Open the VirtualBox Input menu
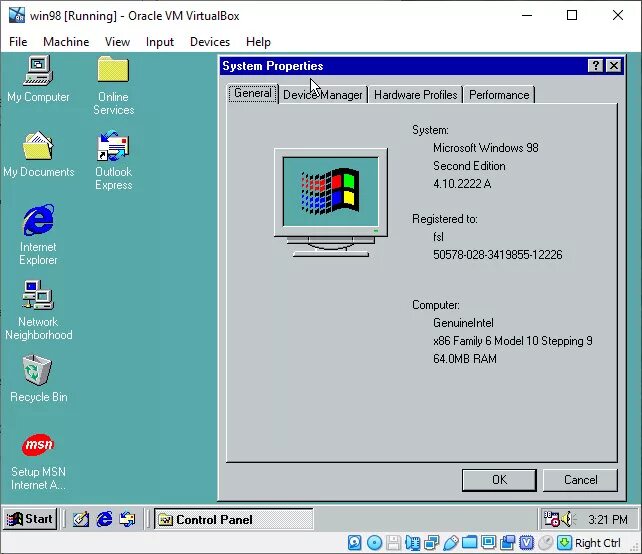 (x=160, y=42)
